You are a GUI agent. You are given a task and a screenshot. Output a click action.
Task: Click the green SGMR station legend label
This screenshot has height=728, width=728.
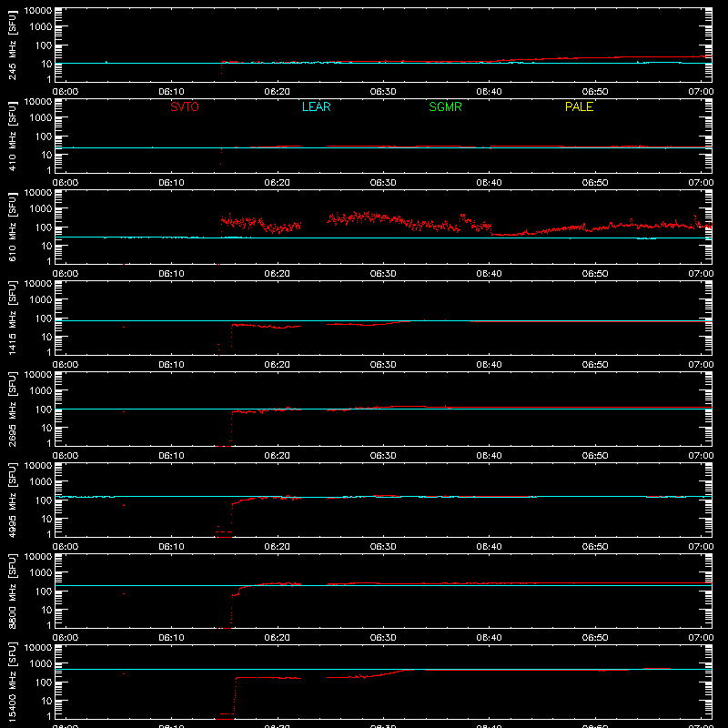point(445,106)
